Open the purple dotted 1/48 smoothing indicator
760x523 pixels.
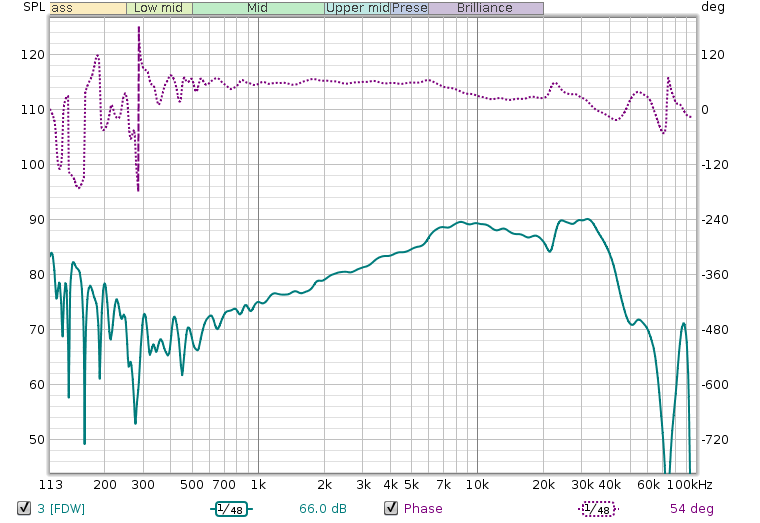coord(598,509)
